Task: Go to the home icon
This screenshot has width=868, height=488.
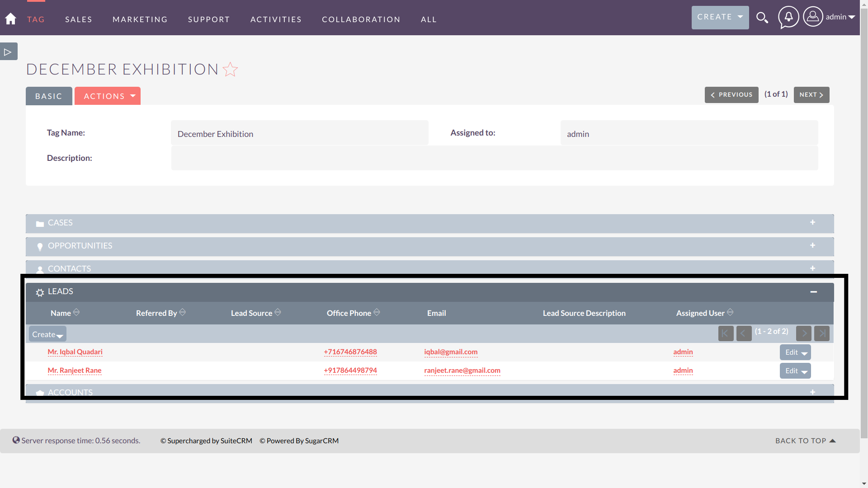Action: click(x=10, y=19)
